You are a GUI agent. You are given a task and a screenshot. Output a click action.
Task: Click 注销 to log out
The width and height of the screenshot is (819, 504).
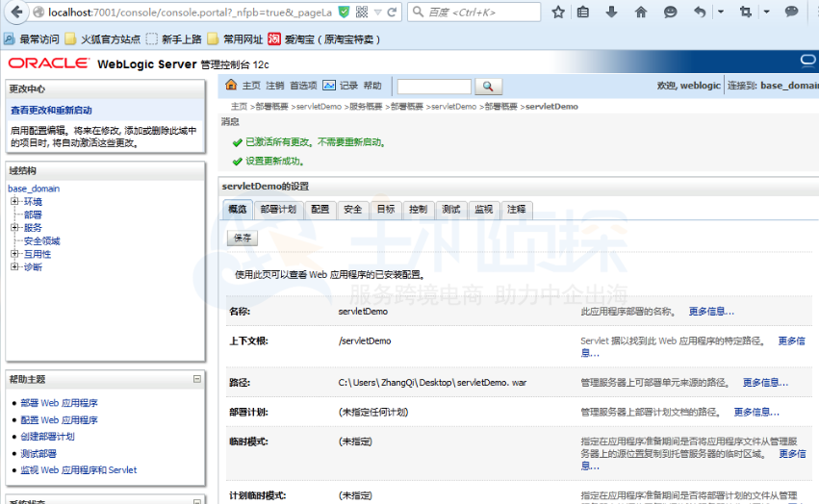(x=274, y=86)
